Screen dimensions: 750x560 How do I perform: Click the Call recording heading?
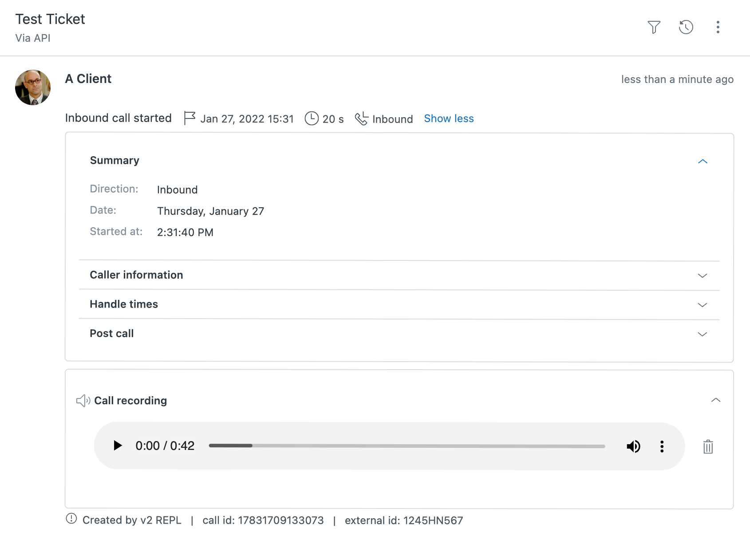pyautogui.click(x=130, y=401)
